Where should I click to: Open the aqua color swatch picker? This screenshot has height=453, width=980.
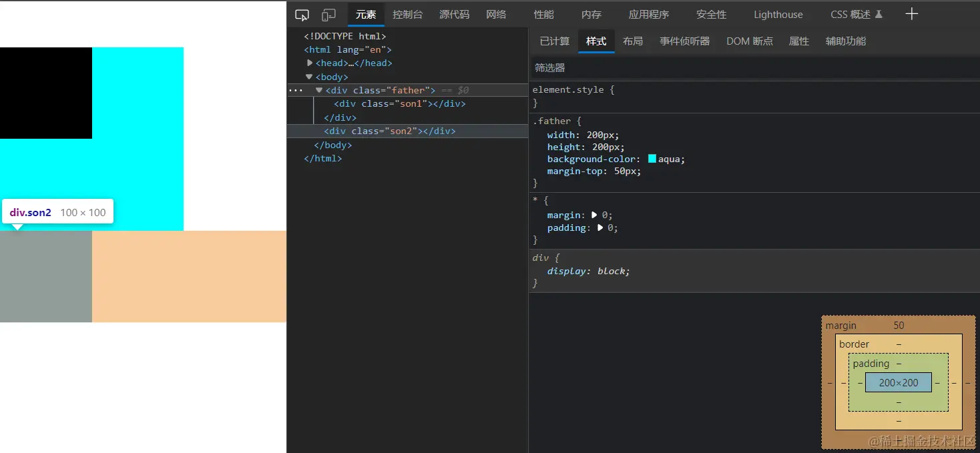pyautogui.click(x=652, y=159)
